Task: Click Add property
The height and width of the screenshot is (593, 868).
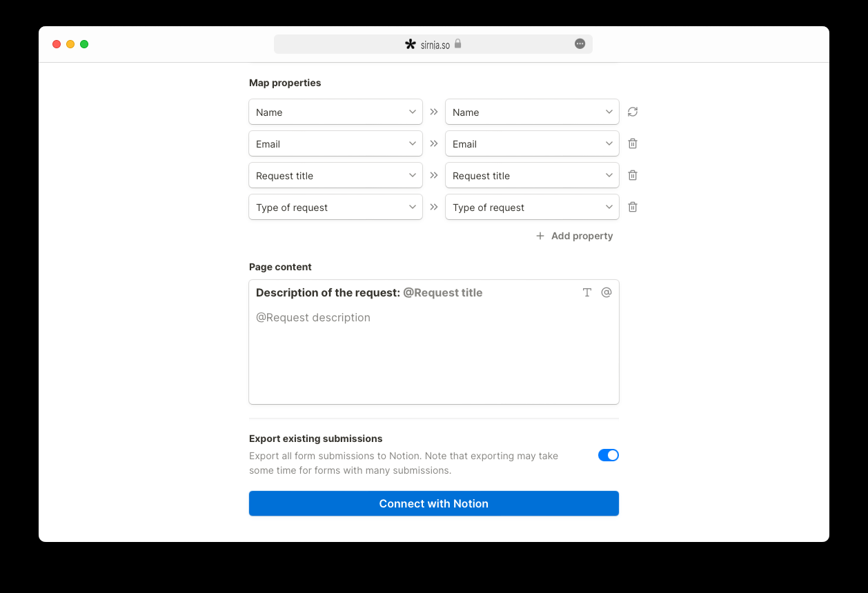Action: (575, 236)
